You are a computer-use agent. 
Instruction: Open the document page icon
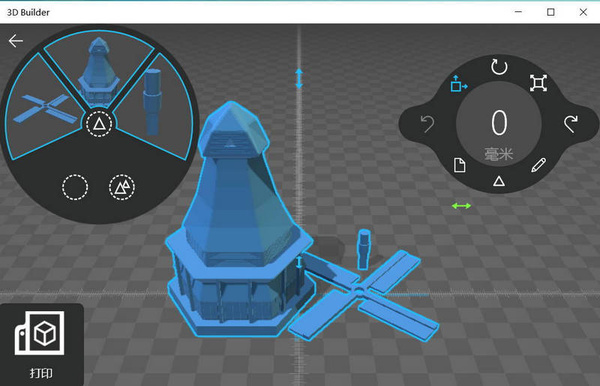click(x=459, y=165)
